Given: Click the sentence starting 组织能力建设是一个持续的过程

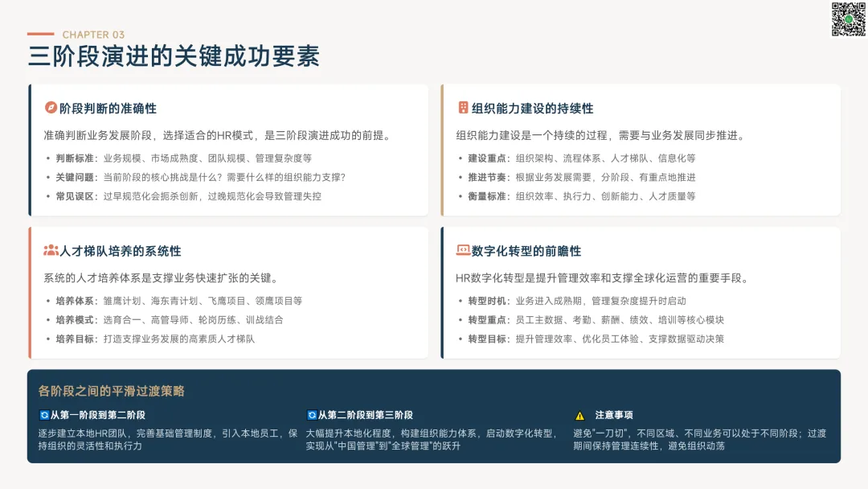Looking at the screenshot, I should click(602, 136).
